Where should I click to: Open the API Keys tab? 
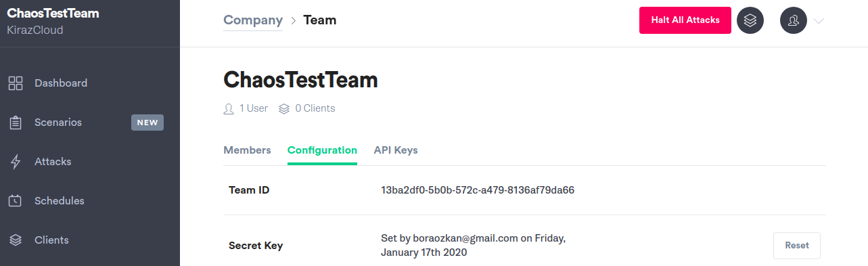396,150
